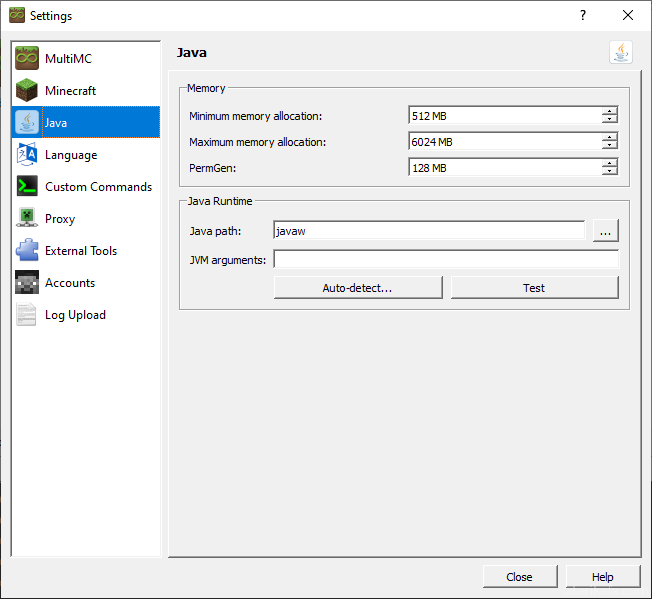The width and height of the screenshot is (652, 599).
Task: Click the Close button
Action: [520, 577]
